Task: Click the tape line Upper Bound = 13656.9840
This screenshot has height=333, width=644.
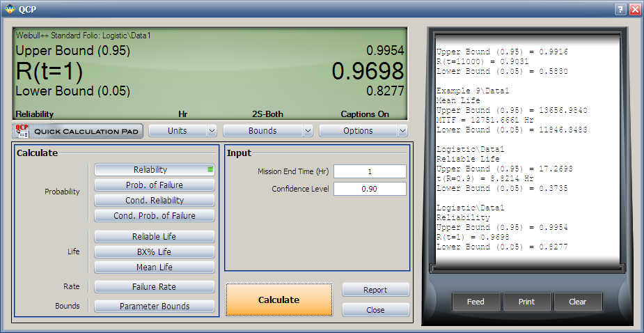Action: (x=512, y=110)
